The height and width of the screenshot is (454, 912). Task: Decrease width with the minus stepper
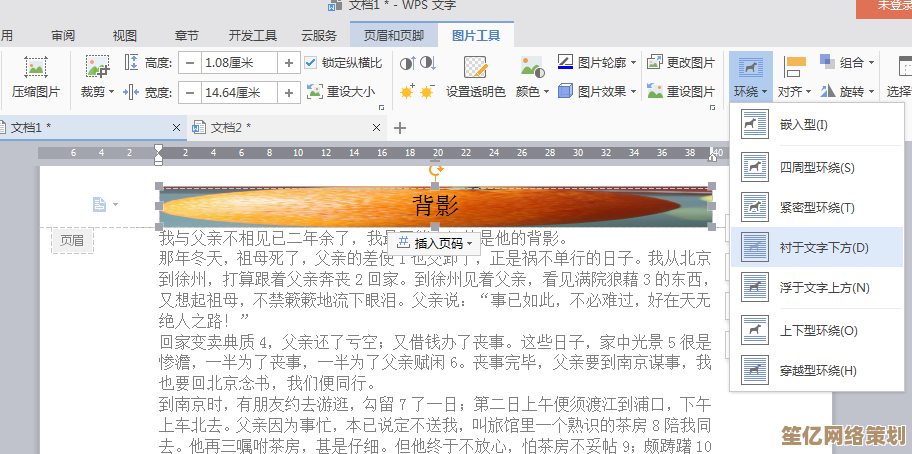(x=189, y=92)
